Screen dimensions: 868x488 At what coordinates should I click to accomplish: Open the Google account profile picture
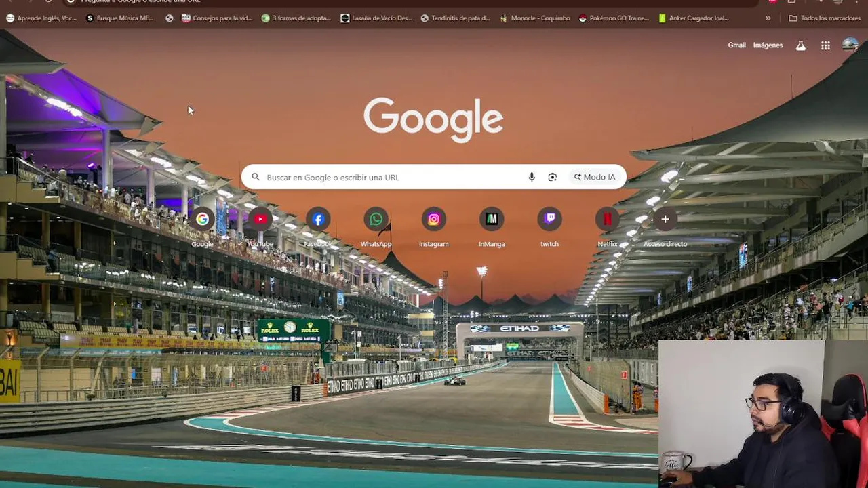point(850,45)
